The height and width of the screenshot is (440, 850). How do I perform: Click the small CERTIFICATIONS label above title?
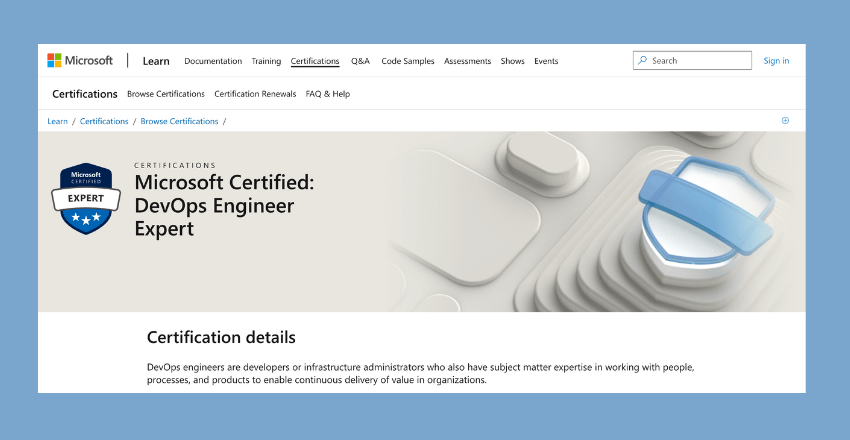coord(175,165)
